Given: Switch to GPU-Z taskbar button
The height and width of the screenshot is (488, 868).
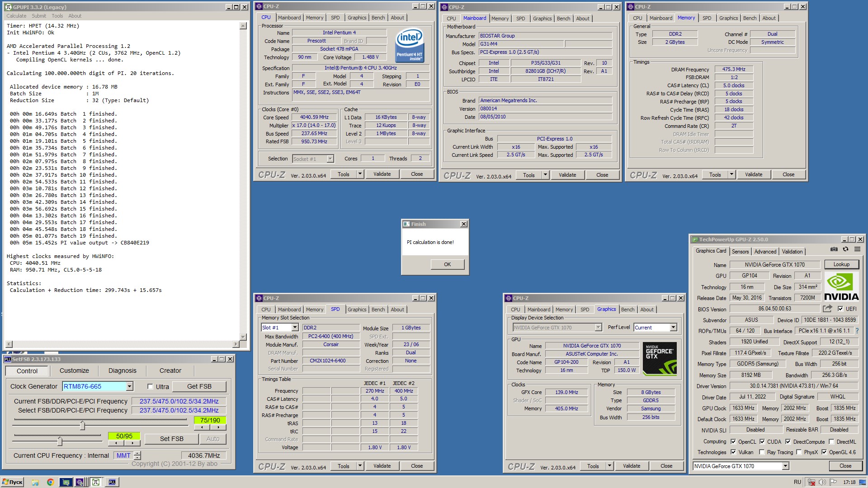Looking at the screenshot, I should (66, 482).
